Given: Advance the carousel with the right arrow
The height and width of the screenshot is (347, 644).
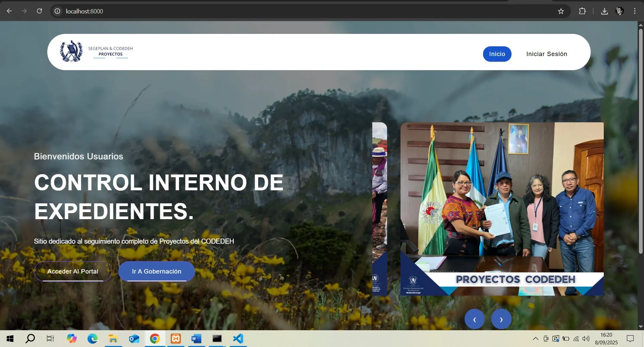Looking at the screenshot, I should click(501, 319).
